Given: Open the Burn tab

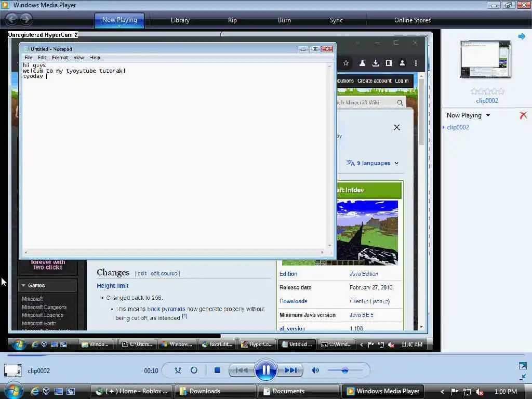Looking at the screenshot, I should pos(284,20).
